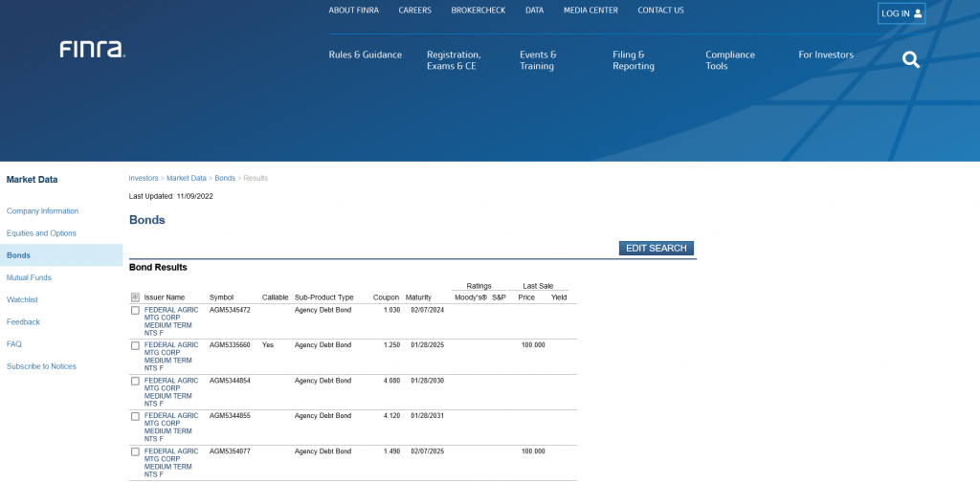This screenshot has width=980, height=483.
Task: Click the Yes callable value
Action: (x=268, y=345)
